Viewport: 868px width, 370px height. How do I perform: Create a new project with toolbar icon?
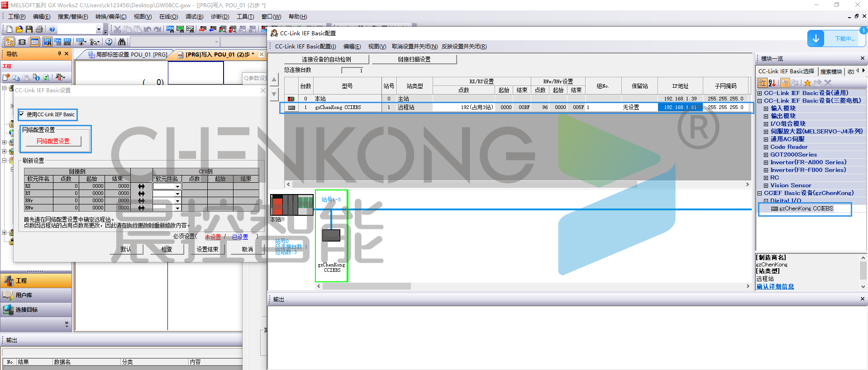coord(9,29)
